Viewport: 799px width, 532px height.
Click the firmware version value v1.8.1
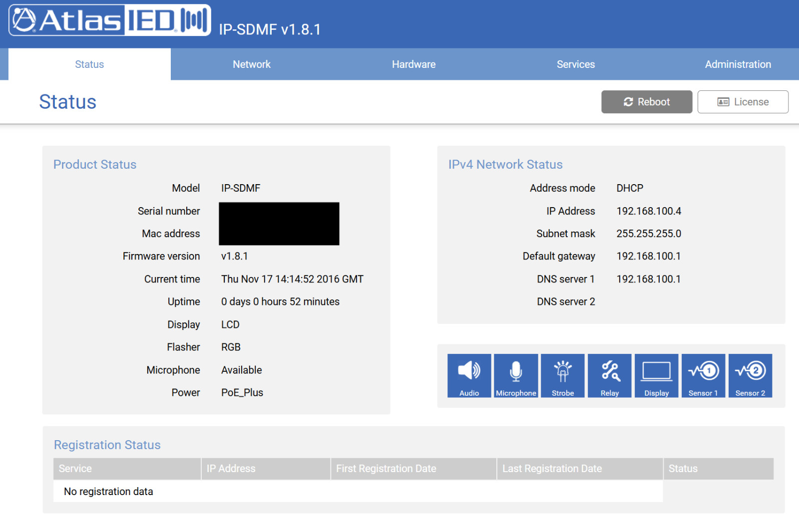tap(235, 256)
